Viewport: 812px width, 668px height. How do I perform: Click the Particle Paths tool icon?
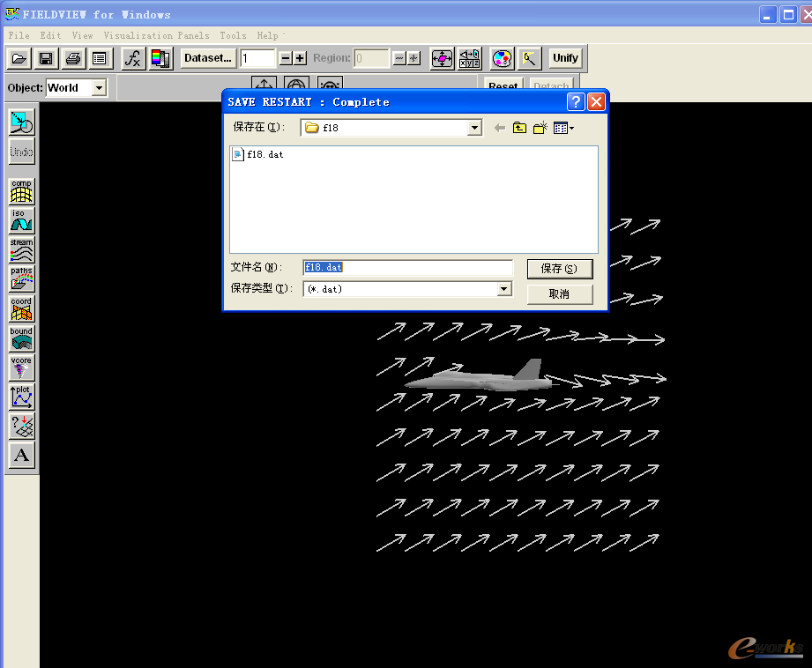pyautogui.click(x=21, y=278)
